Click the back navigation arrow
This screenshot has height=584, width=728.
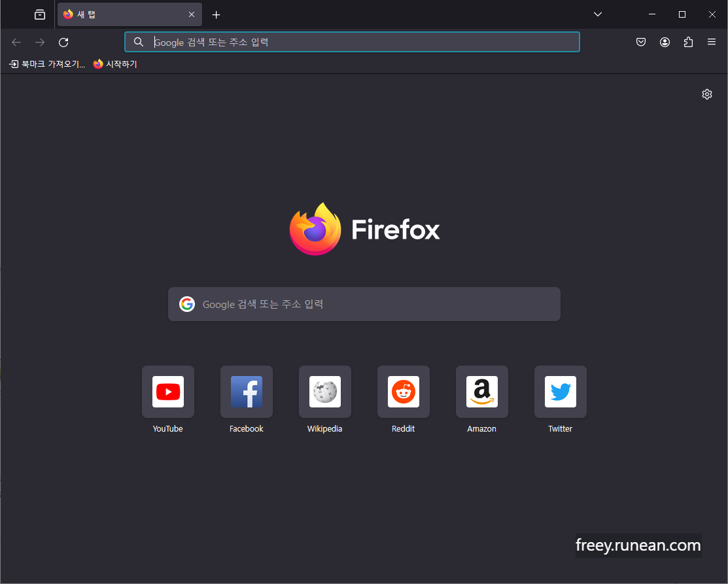16,42
